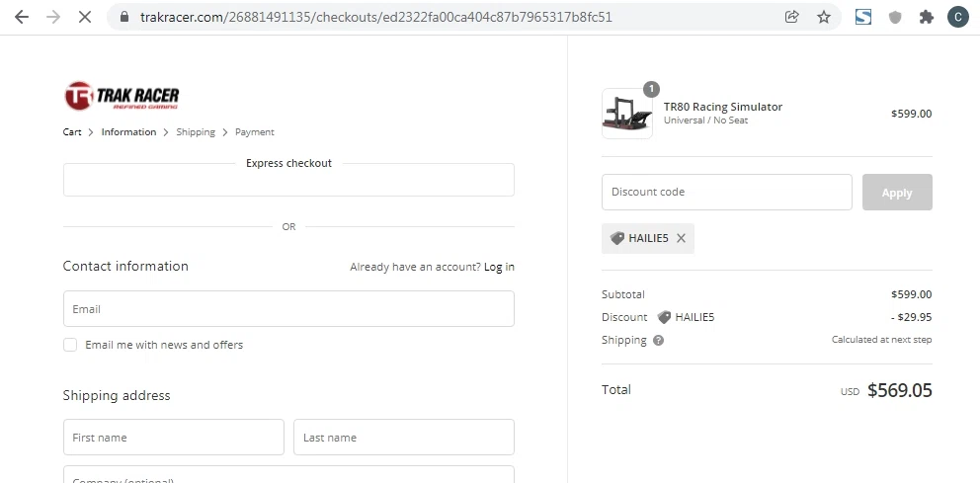Go back using the browser back arrow
This screenshot has width=980, height=483.
(x=22, y=17)
